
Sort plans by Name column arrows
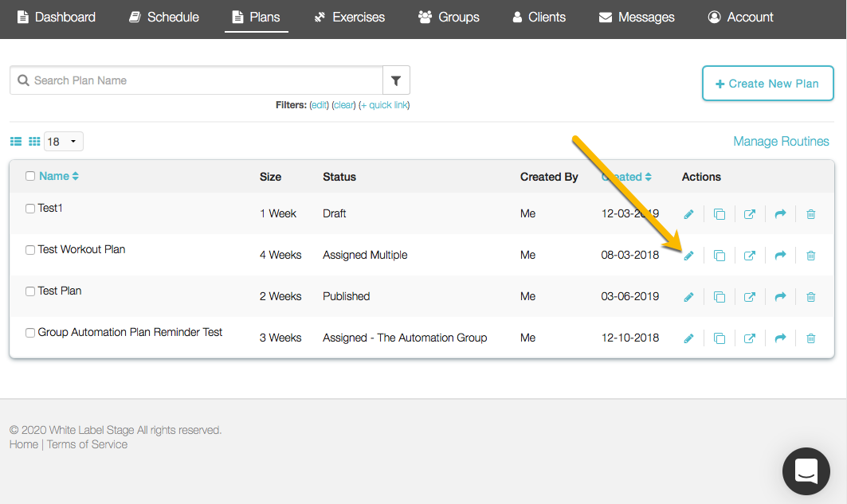point(75,177)
